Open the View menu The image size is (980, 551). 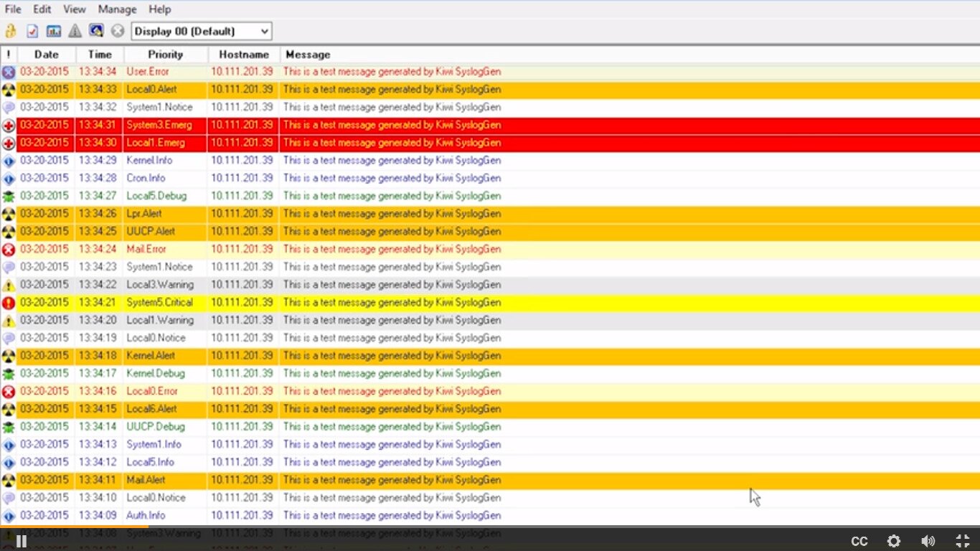(74, 9)
